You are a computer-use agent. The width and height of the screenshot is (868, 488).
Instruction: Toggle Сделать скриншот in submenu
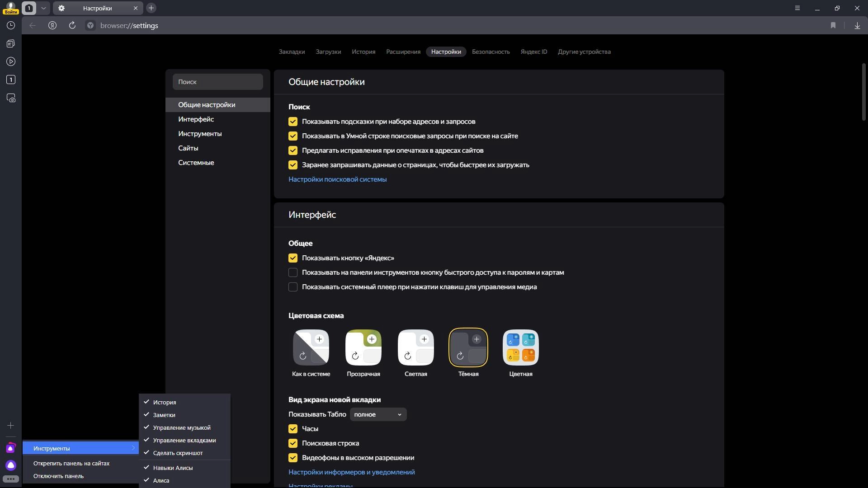point(185,453)
